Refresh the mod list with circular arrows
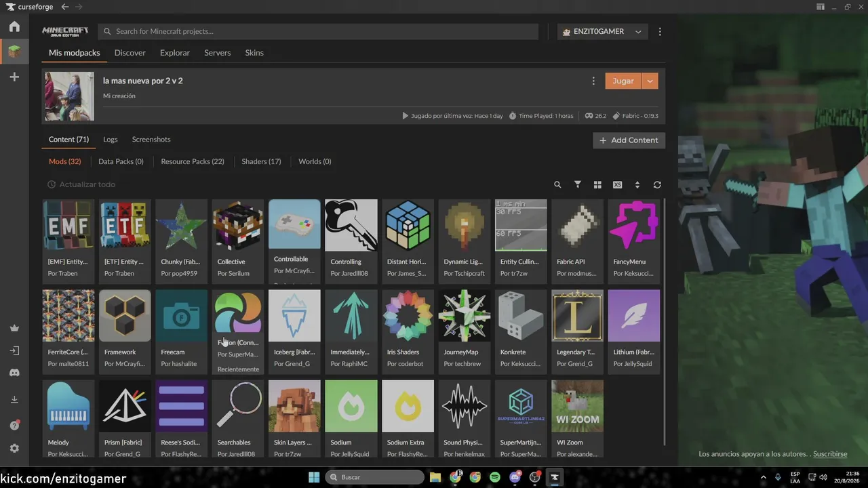The height and width of the screenshot is (488, 868). 657,185
